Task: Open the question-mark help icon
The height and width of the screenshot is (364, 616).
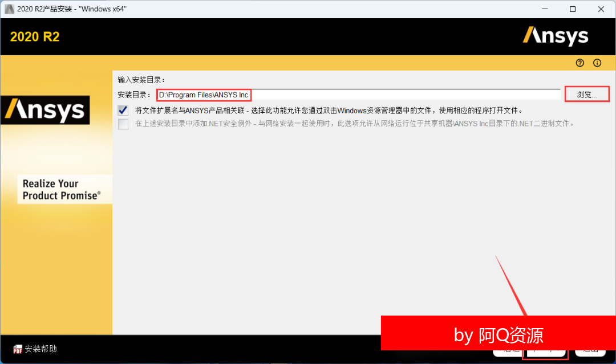Action: click(x=580, y=63)
